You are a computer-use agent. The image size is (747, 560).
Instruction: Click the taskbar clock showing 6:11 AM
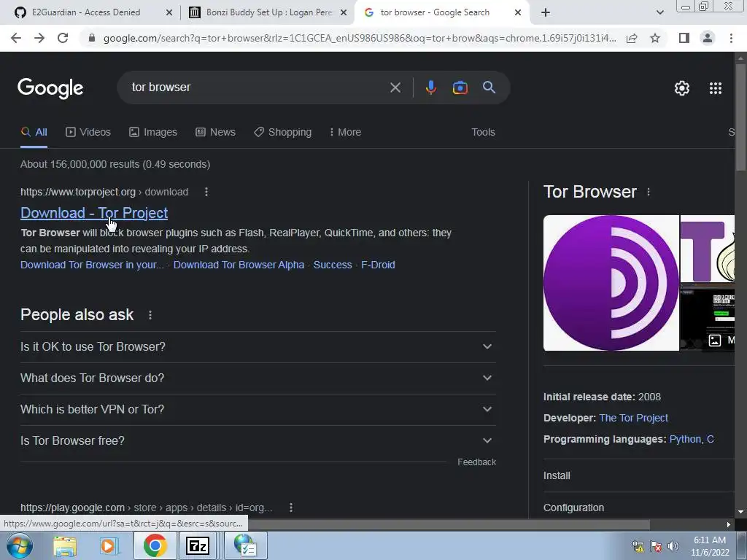[x=710, y=546]
